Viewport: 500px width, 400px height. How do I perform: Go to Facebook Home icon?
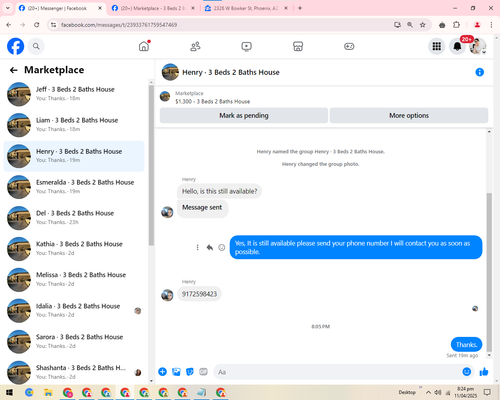pyautogui.click(x=144, y=46)
